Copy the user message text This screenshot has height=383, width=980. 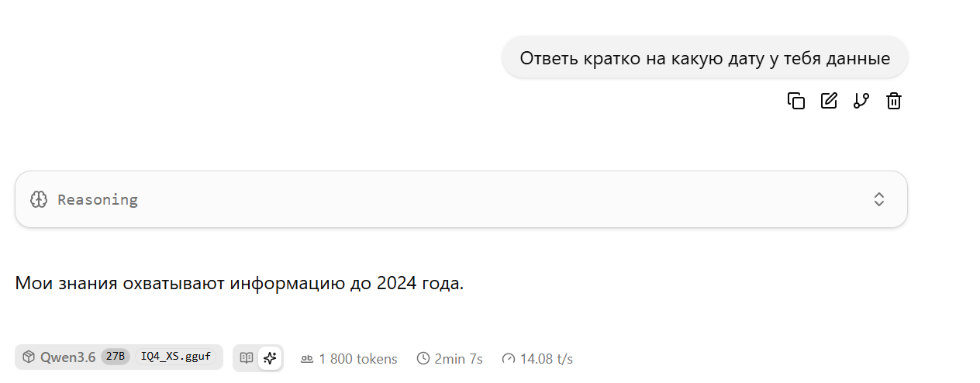click(796, 101)
